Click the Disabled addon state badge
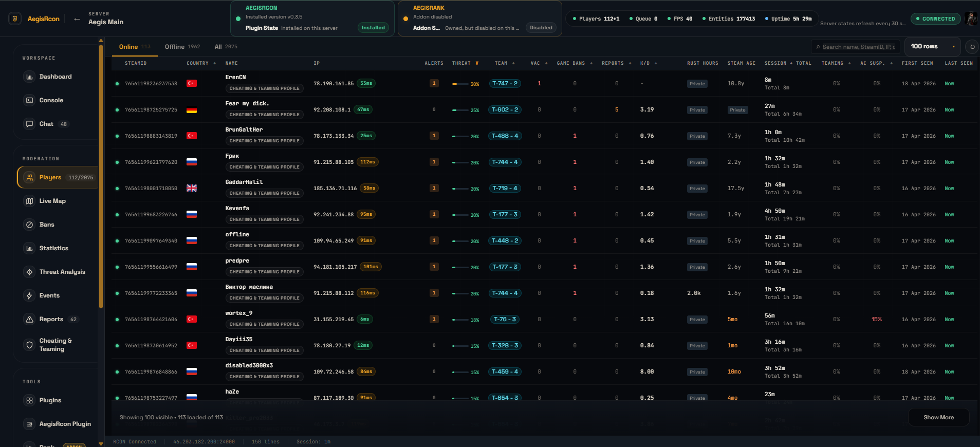The image size is (980, 447). [x=541, y=28]
